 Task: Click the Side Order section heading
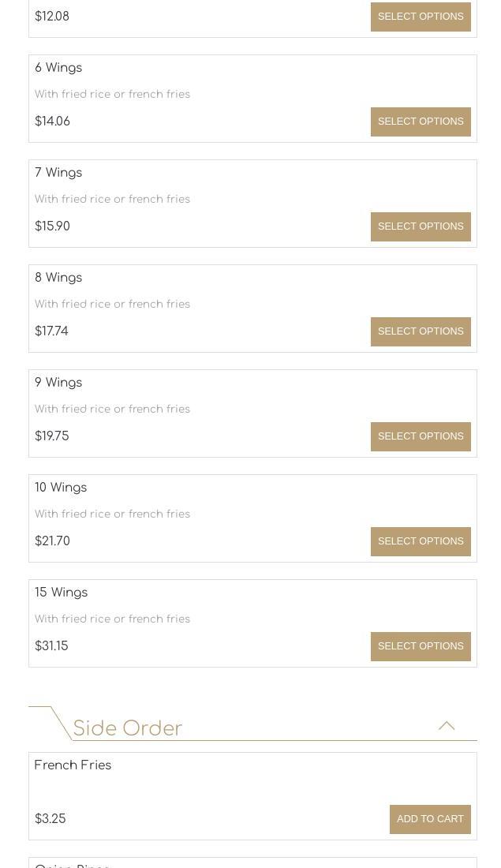click(128, 728)
